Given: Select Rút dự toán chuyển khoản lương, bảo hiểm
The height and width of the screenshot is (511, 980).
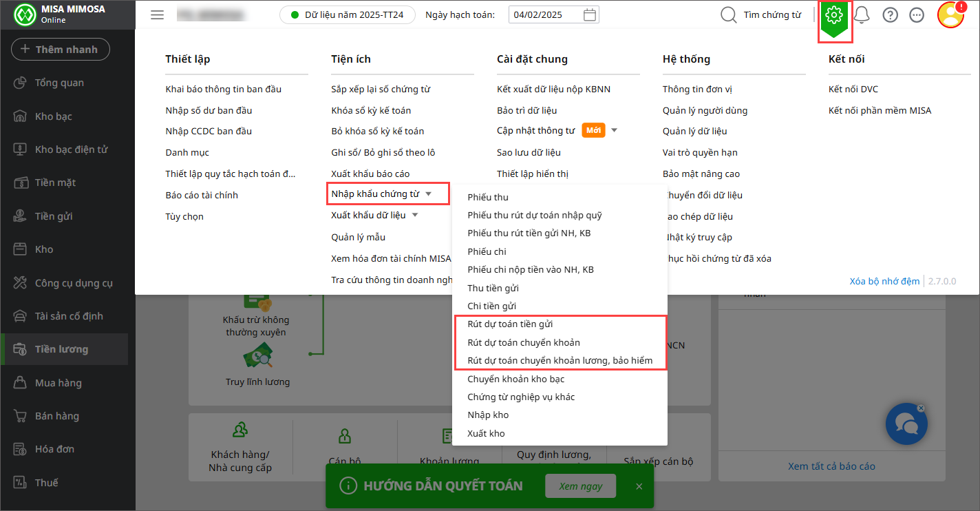Looking at the screenshot, I should tap(560, 360).
